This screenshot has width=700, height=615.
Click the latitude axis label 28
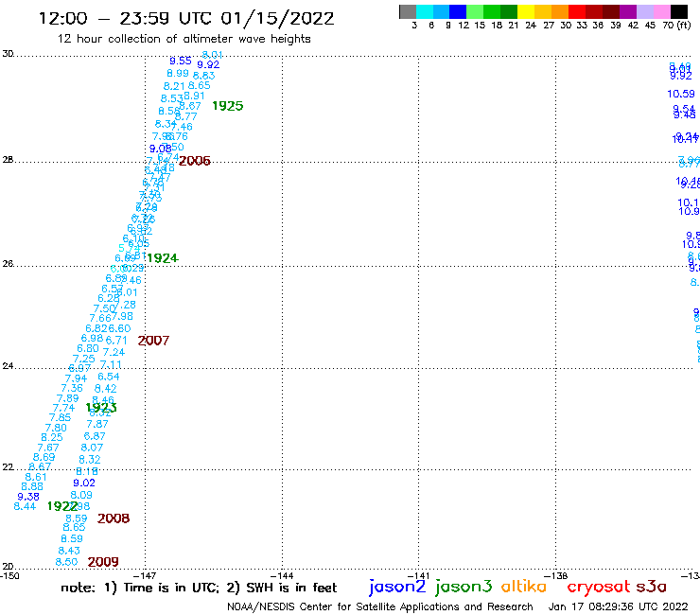8,160
